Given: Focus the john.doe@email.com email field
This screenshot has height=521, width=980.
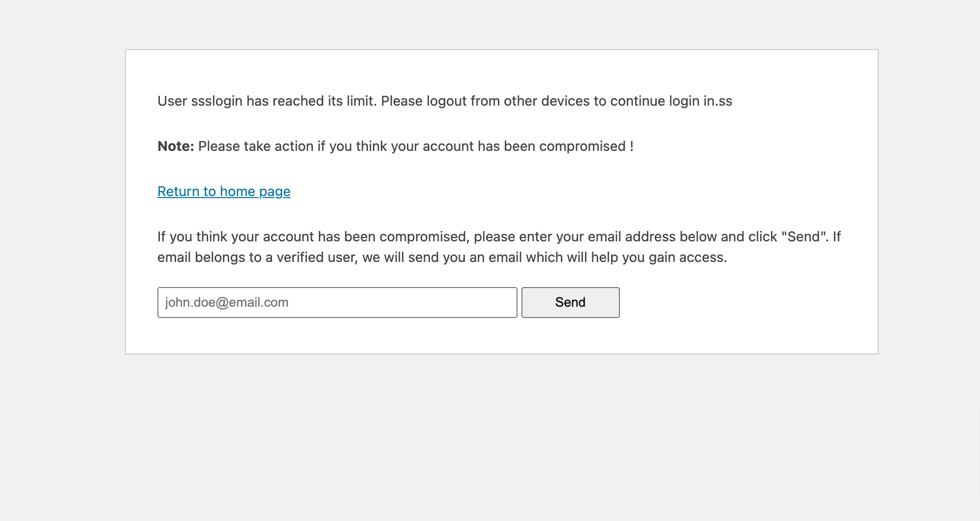Looking at the screenshot, I should (x=337, y=302).
